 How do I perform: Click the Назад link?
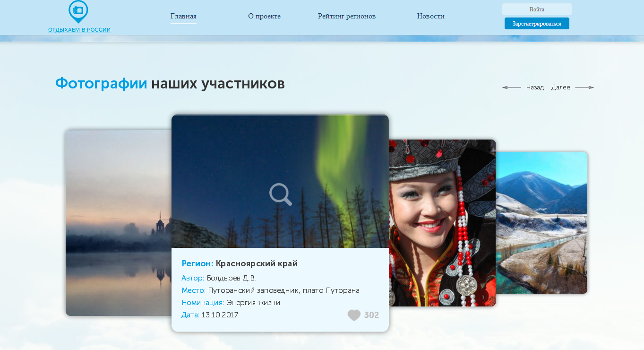coord(535,87)
